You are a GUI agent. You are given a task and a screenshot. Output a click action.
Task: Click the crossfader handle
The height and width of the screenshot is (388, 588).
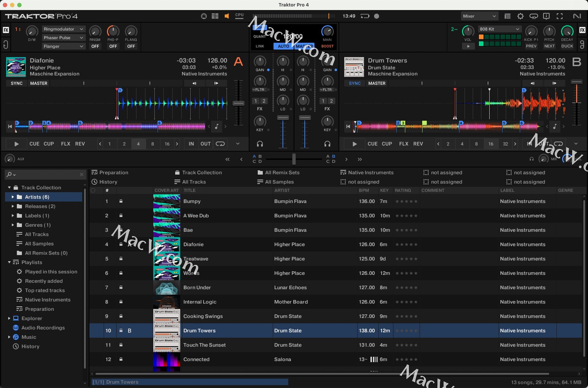point(294,159)
